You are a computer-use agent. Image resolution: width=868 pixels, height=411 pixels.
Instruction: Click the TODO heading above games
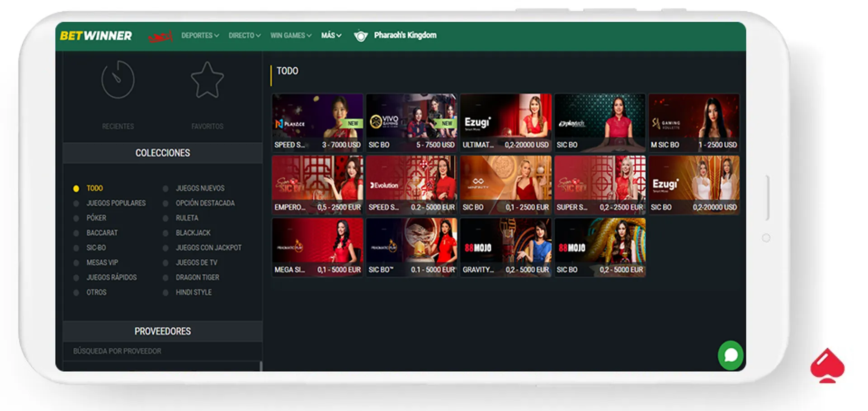287,71
